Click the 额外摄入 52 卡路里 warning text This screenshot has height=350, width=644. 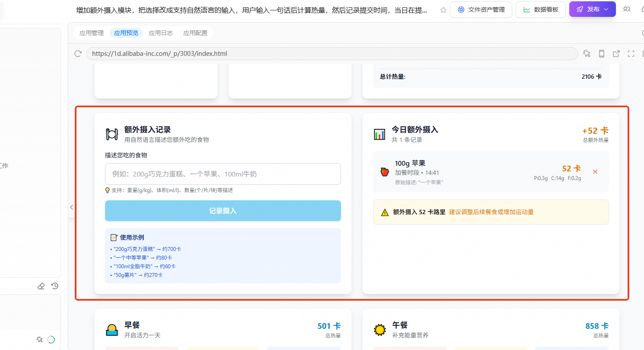(419, 212)
